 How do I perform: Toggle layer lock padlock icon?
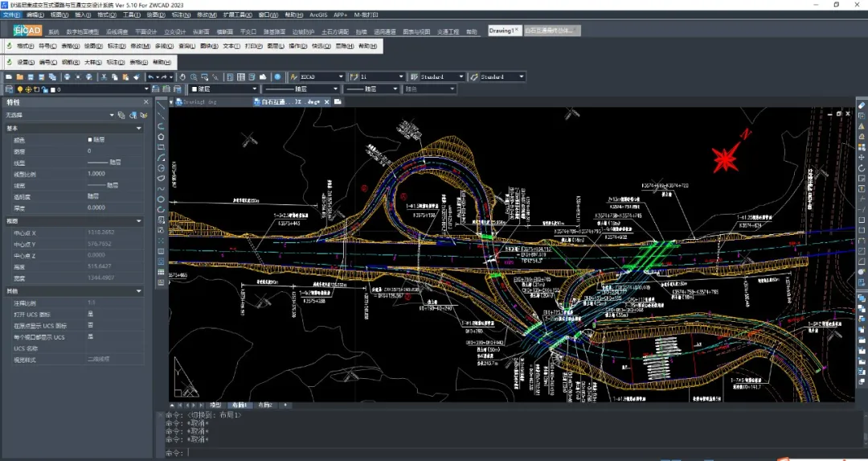click(x=44, y=89)
